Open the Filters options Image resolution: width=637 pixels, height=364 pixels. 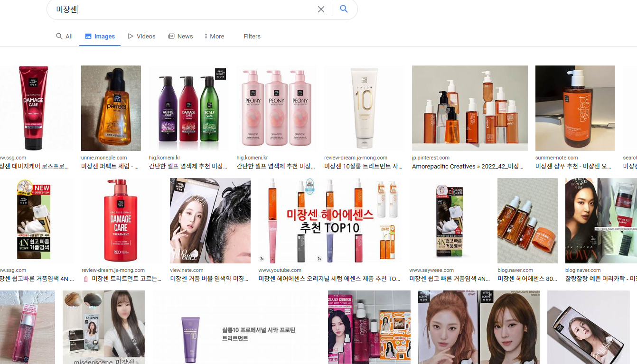[252, 36]
